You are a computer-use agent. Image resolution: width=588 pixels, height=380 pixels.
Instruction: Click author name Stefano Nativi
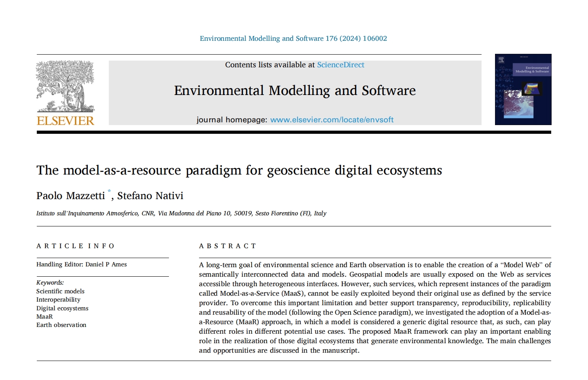coord(150,196)
